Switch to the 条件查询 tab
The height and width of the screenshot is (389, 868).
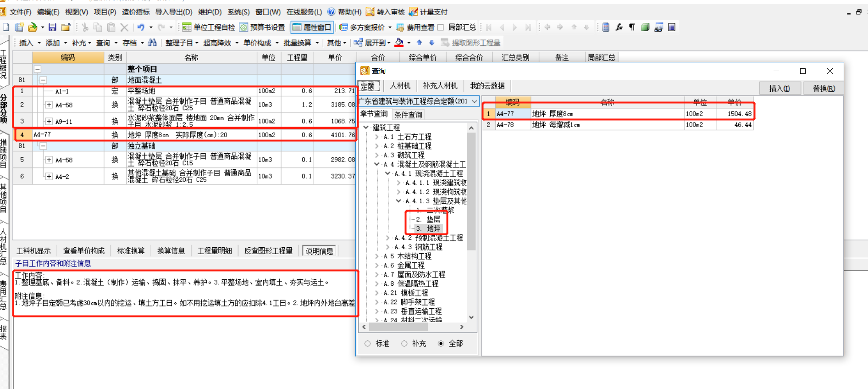[408, 115]
